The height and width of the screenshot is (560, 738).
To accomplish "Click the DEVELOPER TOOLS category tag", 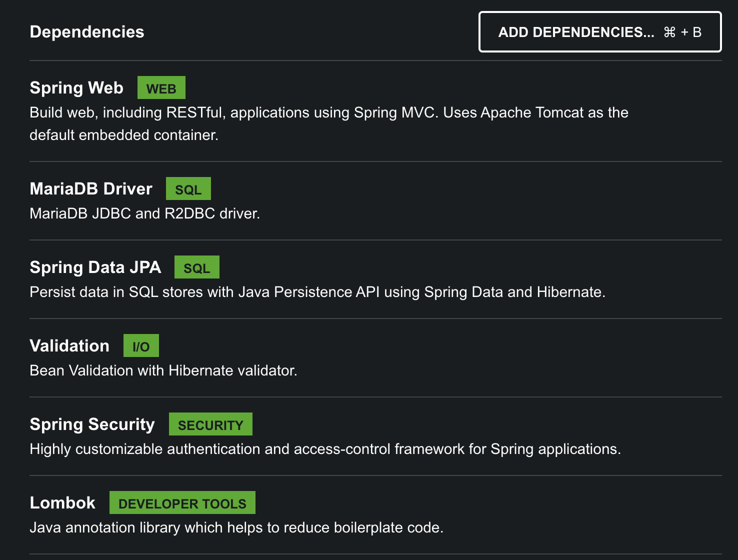I will [x=182, y=503].
